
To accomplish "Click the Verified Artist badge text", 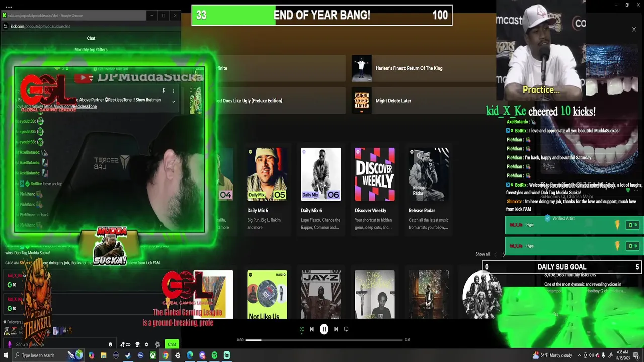I will (563, 218).
